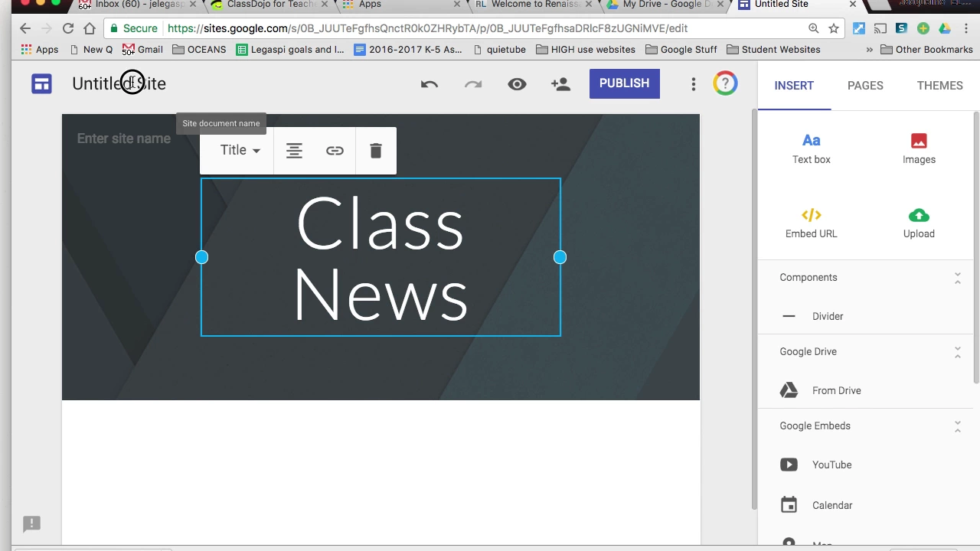Screen dimensions: 980x551
Task: Open the HIGH use websites folder
Action: 586,50
